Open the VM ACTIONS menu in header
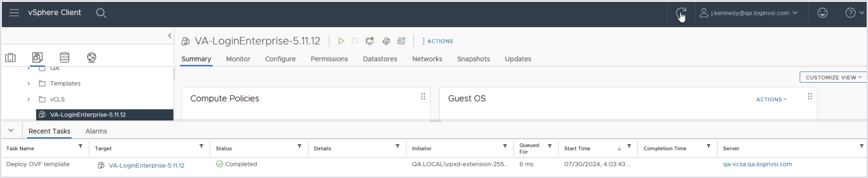The image size is (868, 178). click(438, 41)
